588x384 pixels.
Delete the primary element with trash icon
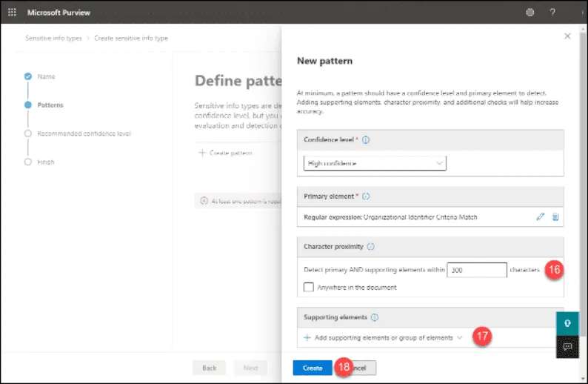click(x=555, y=217)
